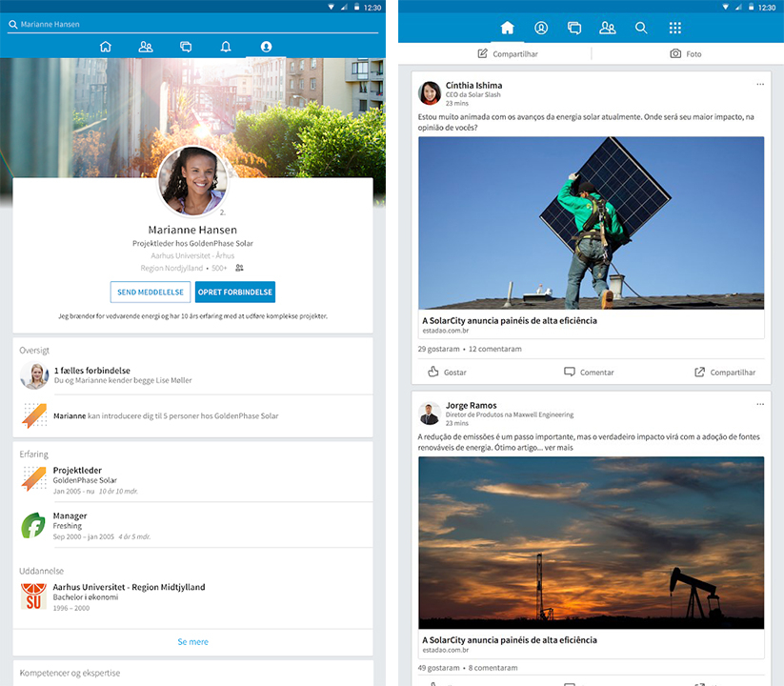Open the Notifications bell icon
The width and height of the screenshot is (784, 686).
[226, 47]
